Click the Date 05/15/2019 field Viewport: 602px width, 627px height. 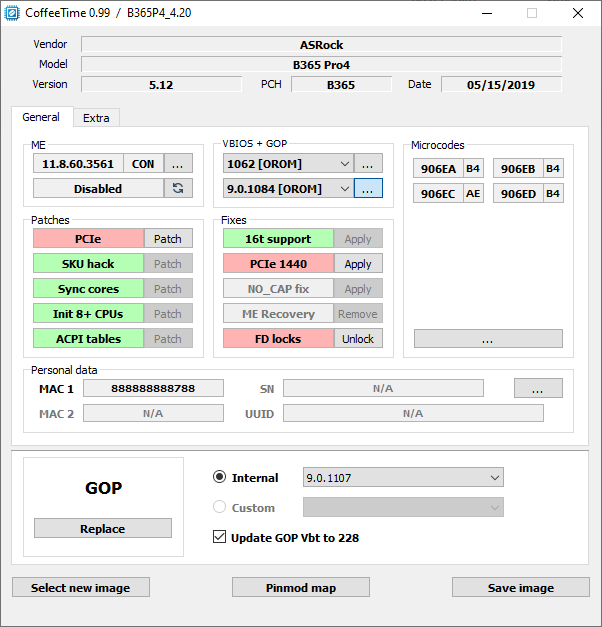[502, 84]
